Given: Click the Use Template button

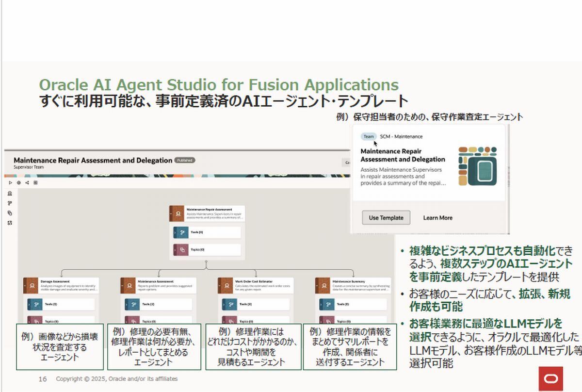Looking at the screenshot, I should pyautogui.click(x=386, y=218).
